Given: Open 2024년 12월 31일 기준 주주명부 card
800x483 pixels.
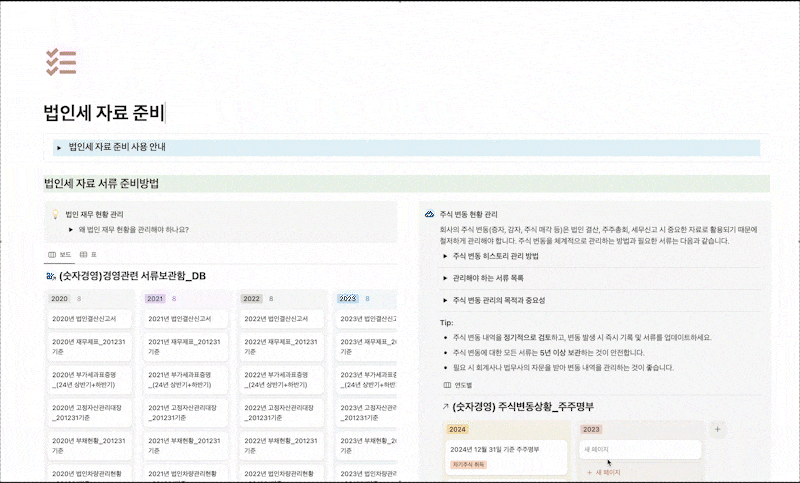Looking at the screenshot, I should point(507,455).
